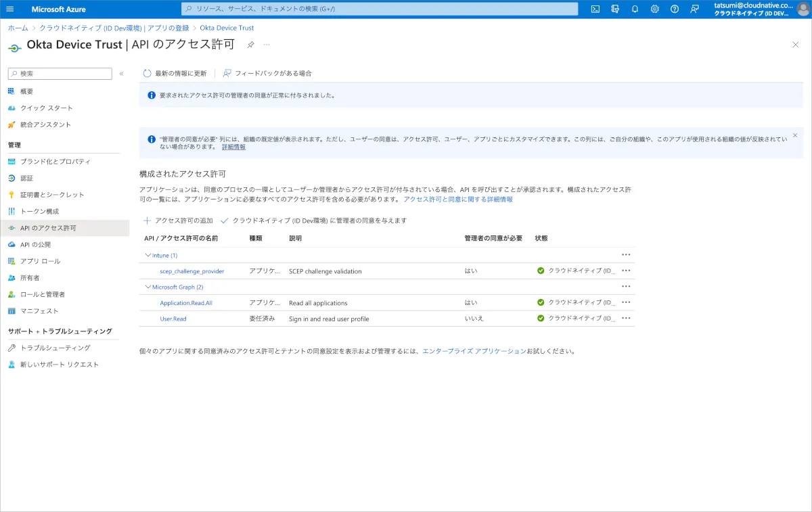Collapse the Microsoft Graph permissions group
812x512 pixels.
148,287
